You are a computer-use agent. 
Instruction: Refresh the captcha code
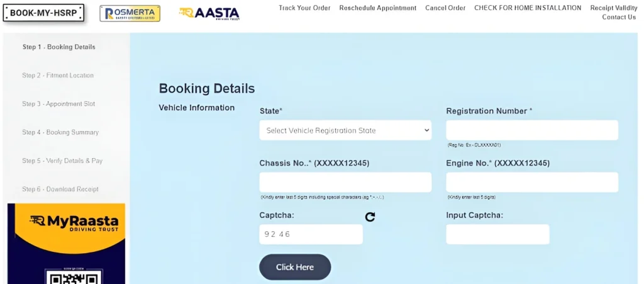coord(370,217)
